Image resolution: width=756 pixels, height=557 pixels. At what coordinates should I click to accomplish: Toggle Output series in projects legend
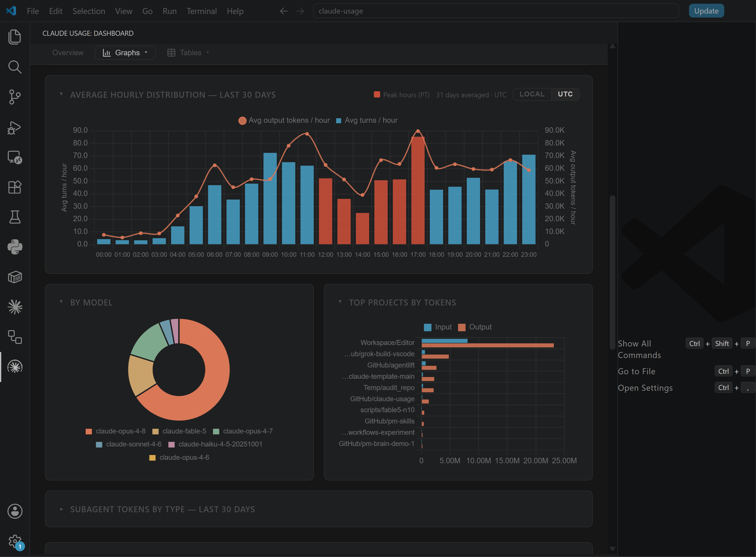pos(475,327)
